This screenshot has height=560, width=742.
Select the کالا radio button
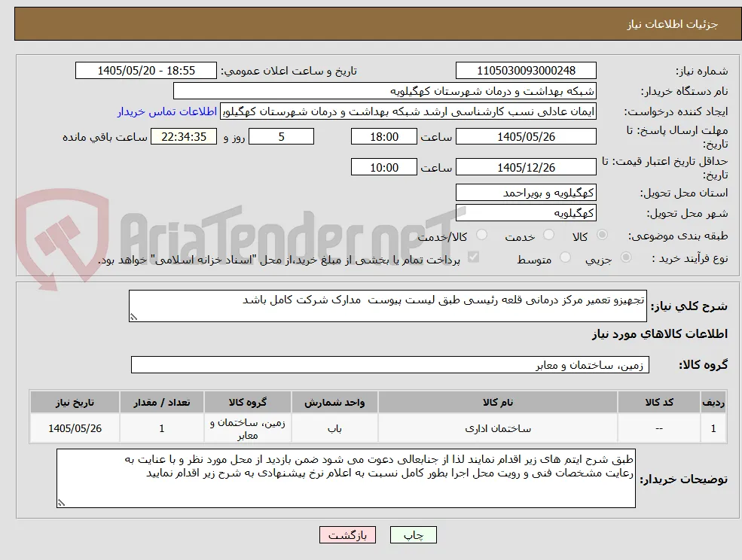tap(603, 235)
